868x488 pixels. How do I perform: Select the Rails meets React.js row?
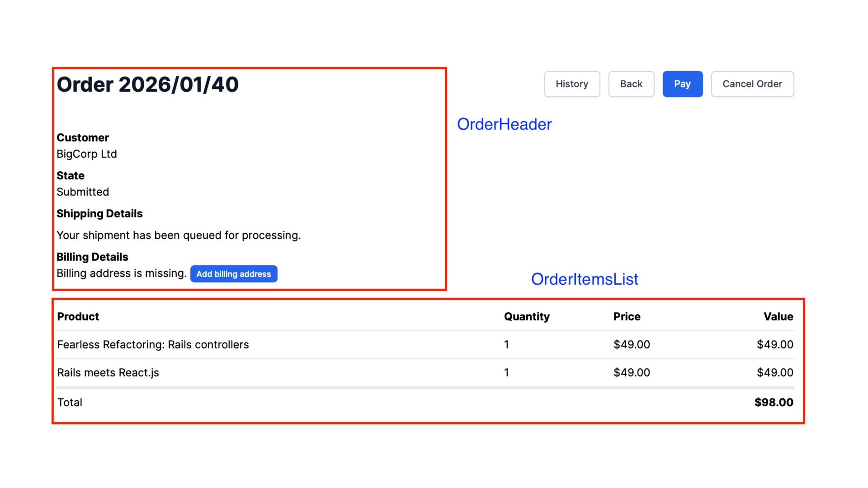pos(108,373)
